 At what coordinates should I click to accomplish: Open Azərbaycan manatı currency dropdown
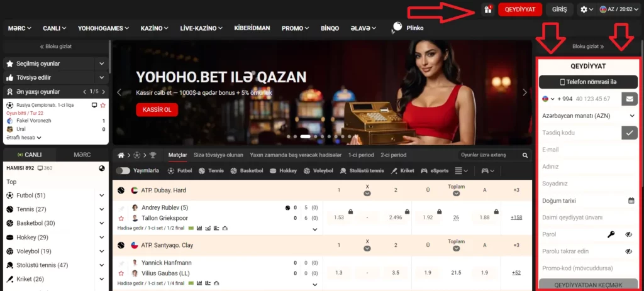click(588, 116)
